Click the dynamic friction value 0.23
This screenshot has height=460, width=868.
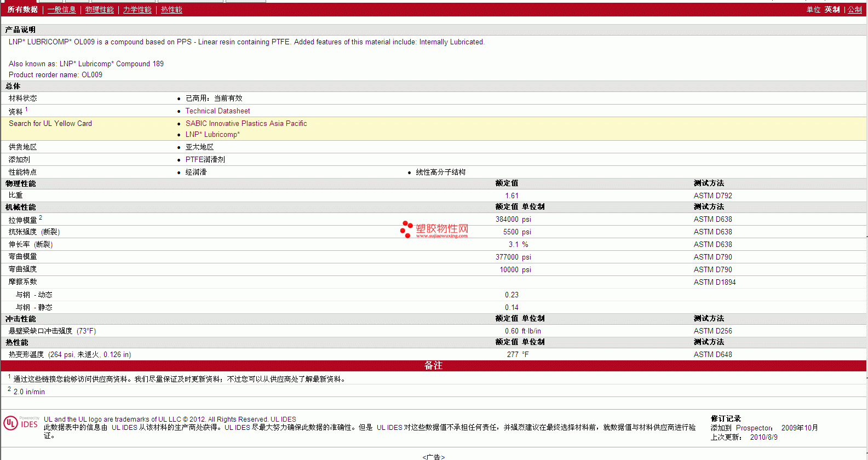[x=512, y=295]
